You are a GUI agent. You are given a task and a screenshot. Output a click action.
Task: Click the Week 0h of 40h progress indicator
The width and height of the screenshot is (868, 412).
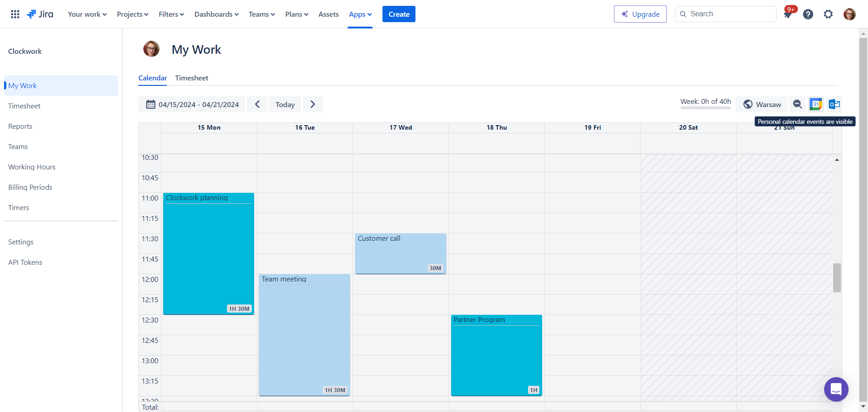coord(705,102)
